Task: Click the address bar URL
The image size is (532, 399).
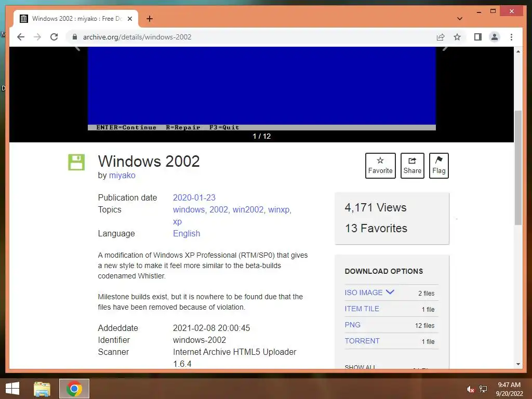Action: click(137, 37)
